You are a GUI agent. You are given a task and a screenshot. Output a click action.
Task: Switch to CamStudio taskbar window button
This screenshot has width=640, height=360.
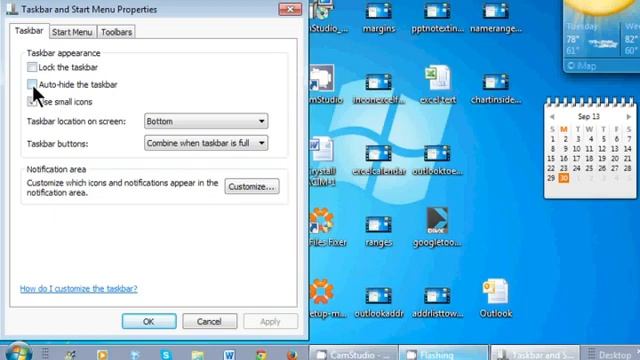[x=353, y=353]
